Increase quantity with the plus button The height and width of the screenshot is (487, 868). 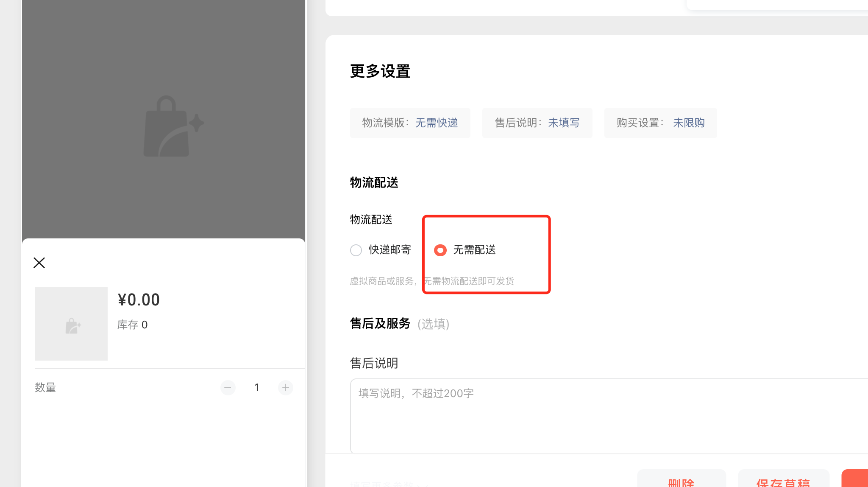(286, 387)
